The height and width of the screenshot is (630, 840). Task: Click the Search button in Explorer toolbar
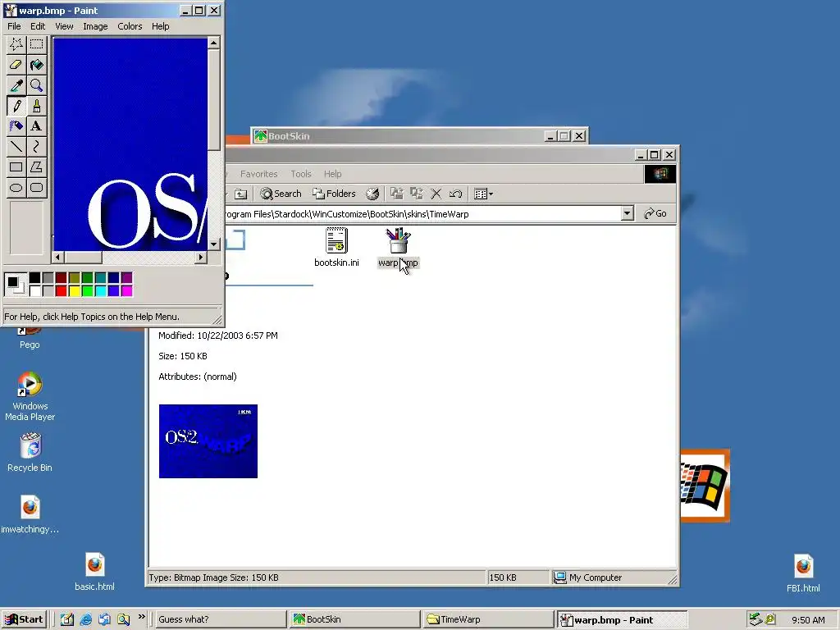pyautogui.click(x=281, y=194)
